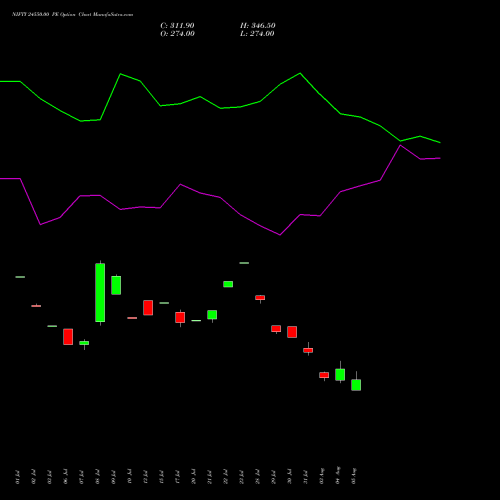Click the red candle above 06 Jul

pos(68,337)
